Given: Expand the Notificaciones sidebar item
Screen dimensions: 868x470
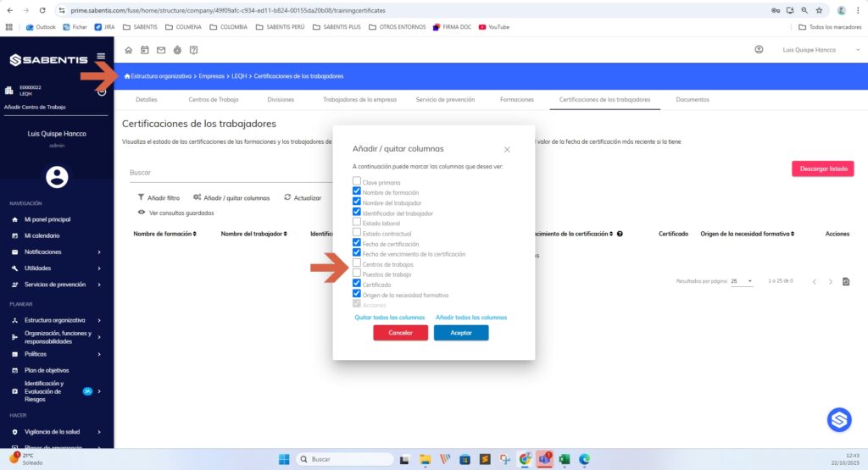Looking at the screenshot, I should [x=55, y=252].
